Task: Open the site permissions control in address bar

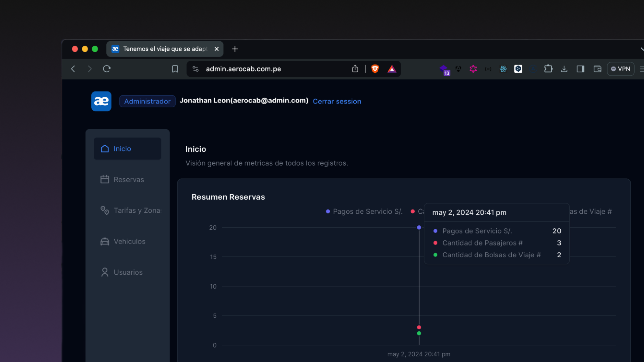Action: click(x=196, y=69)
